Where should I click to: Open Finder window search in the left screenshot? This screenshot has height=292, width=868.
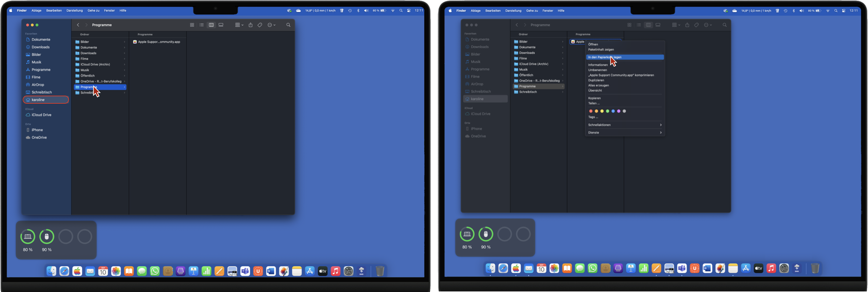coord(288,25)
